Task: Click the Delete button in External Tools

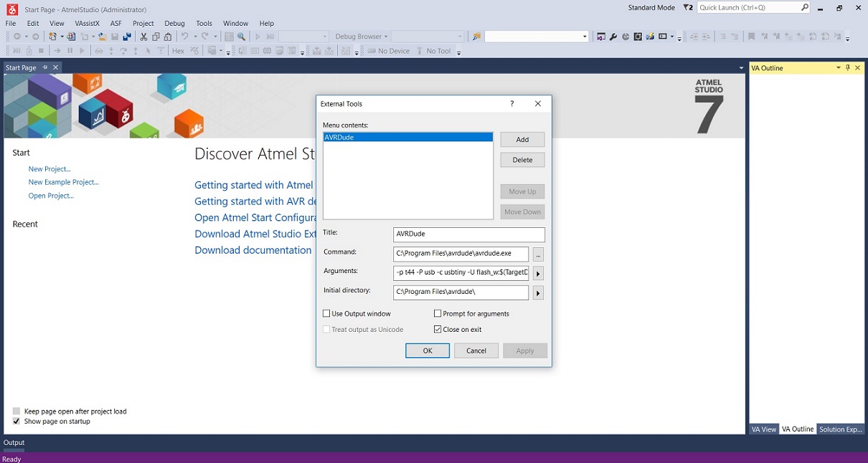Action: click(522, 160)
